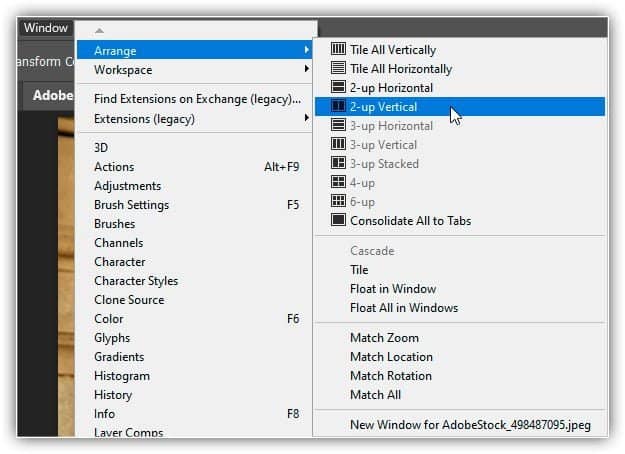Expand the Arrange submenu arrow
The height and width of the screenshot is (454, 625).
pyautogui.click(x=307, y=50)
